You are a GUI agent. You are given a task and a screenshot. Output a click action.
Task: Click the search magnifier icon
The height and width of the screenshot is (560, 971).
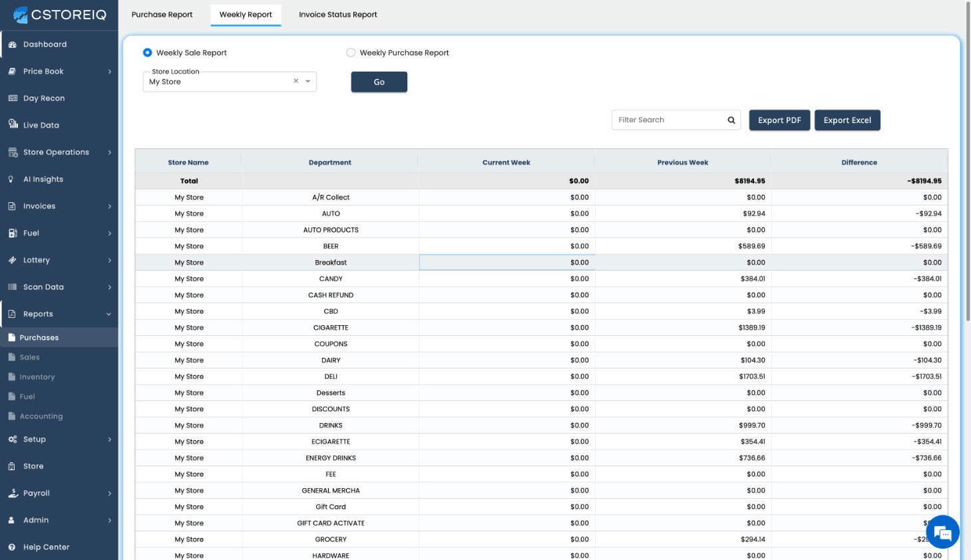pyautogui.click(x=731, y=120)
